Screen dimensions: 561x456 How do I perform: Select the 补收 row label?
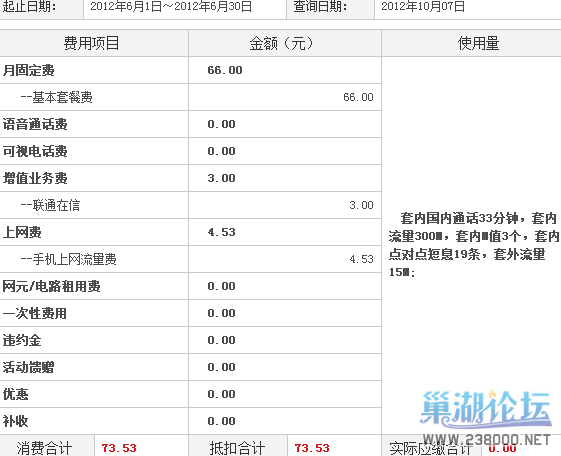tap(16, 421)
